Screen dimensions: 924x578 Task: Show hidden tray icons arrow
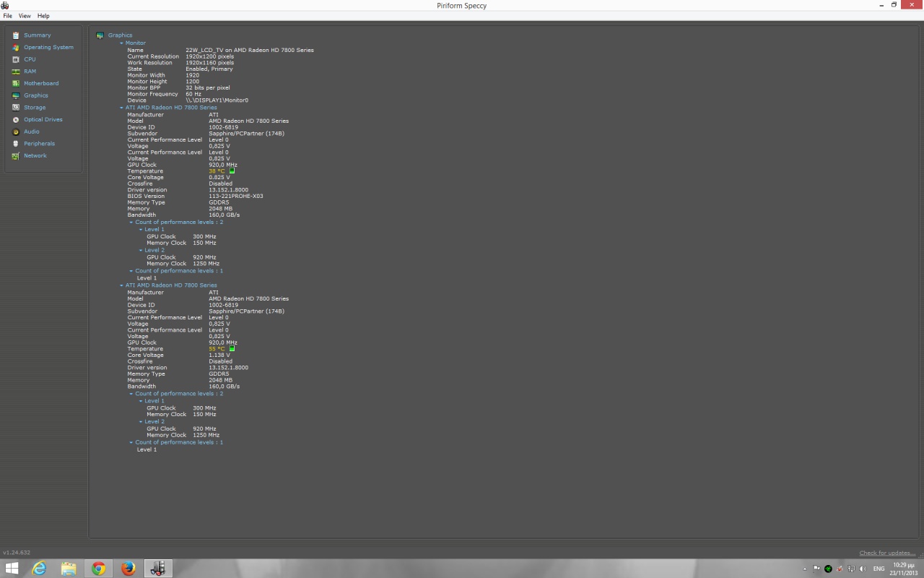click(x=805, y=569)
